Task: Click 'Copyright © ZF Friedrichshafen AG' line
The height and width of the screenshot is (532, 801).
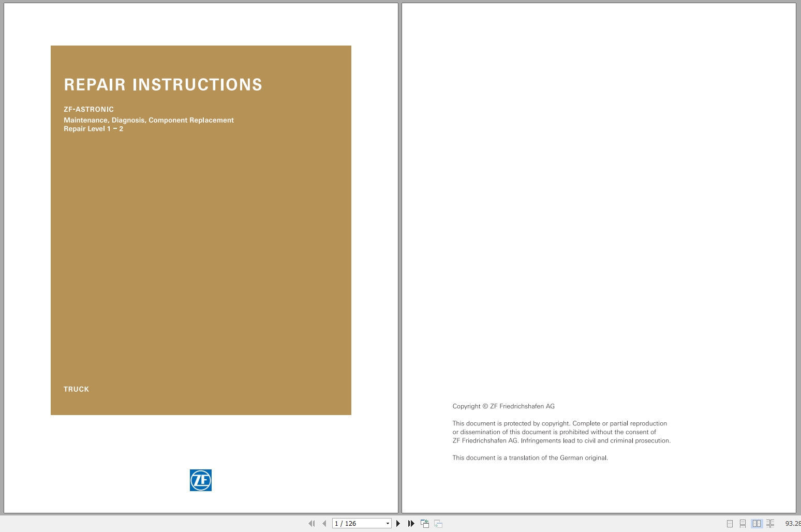Action: tap(503, 406)
